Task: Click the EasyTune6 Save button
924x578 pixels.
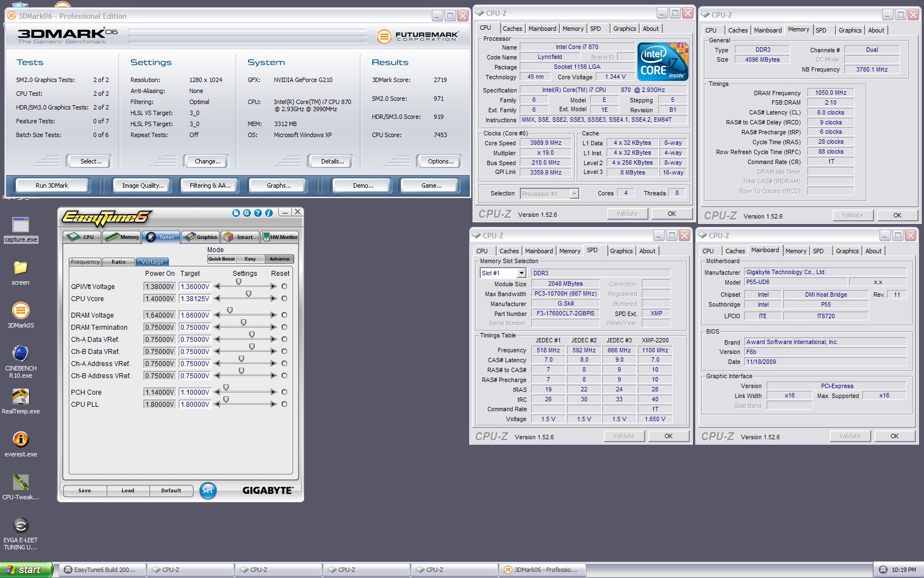Action: [x=85, y=490]
